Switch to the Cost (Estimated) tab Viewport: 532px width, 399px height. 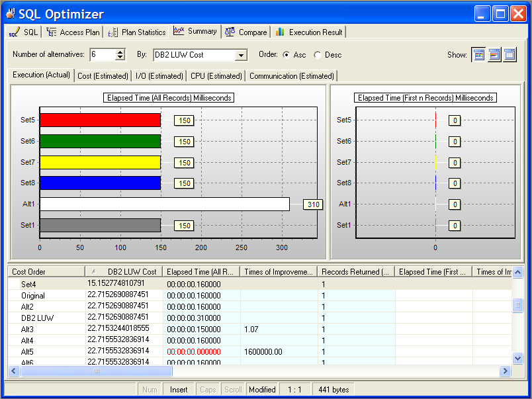pos(103,76)
